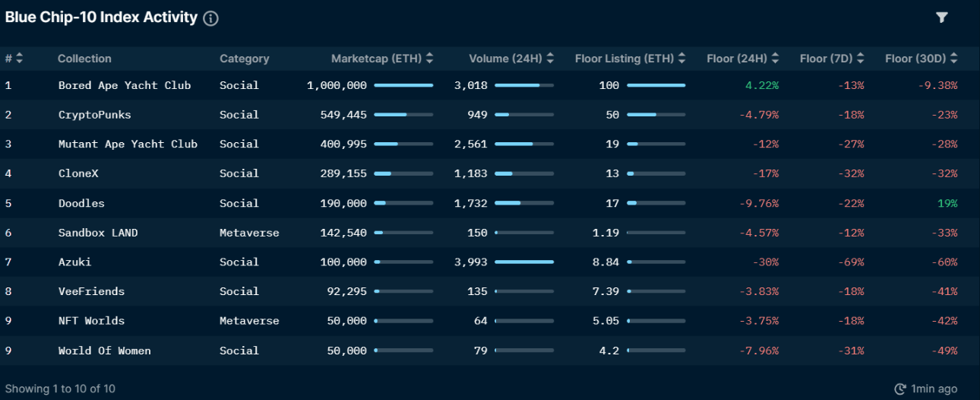Click the refresh clock icon near 1min ago
Viewport: 980px width, 400px height.
click(900, 389)
